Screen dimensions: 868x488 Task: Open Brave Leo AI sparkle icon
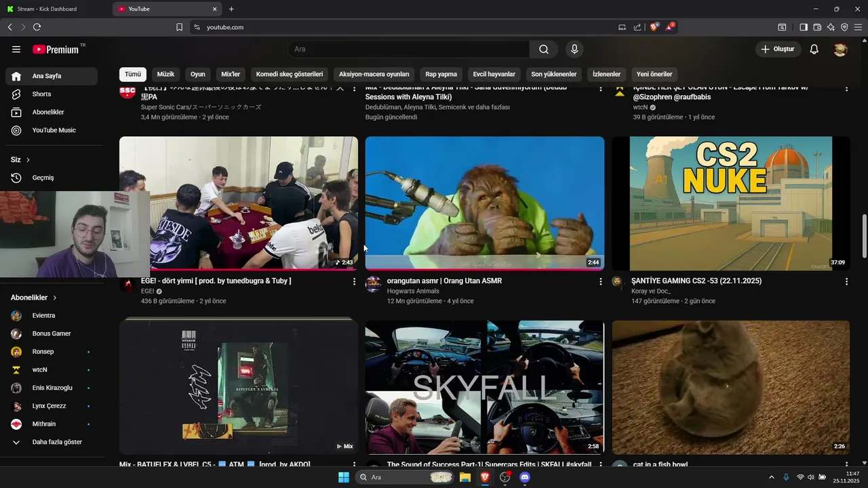(831, 27)
